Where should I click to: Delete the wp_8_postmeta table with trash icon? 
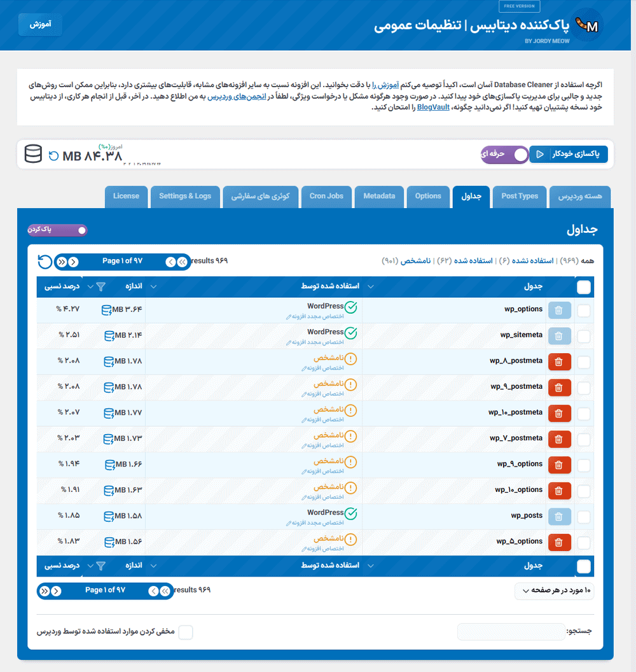559,361
